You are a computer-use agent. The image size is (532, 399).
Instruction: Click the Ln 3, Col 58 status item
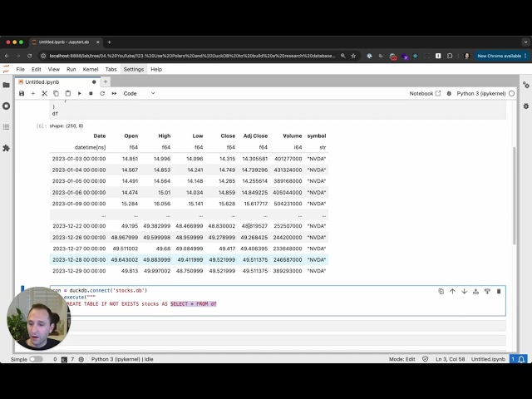(x=450, y=359)
